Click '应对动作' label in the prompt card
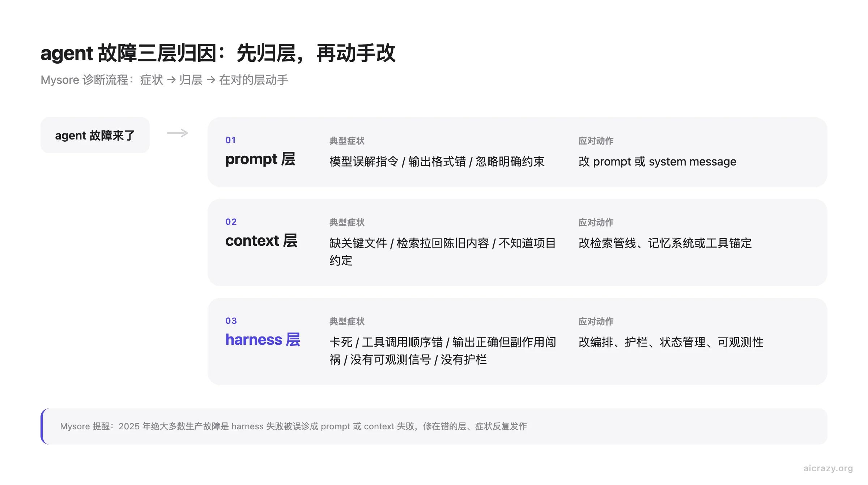 point(596,141)
